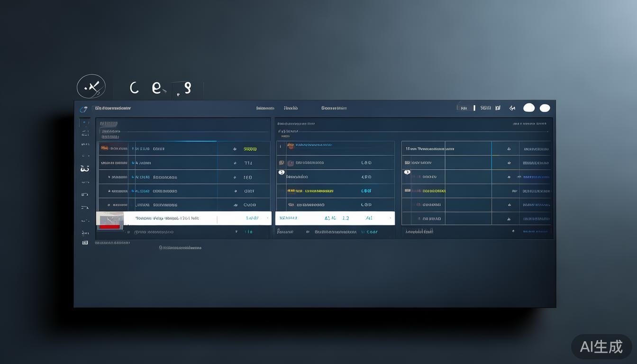The image size is (637, 364).
Task: Click the back-arrow icon in the top-right toolbar
Action: tap(512, 108)
